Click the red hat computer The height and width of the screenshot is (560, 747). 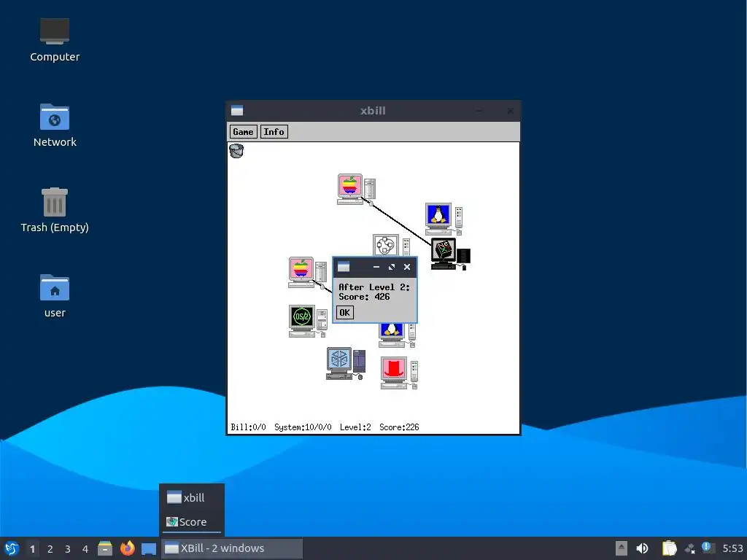399,373
